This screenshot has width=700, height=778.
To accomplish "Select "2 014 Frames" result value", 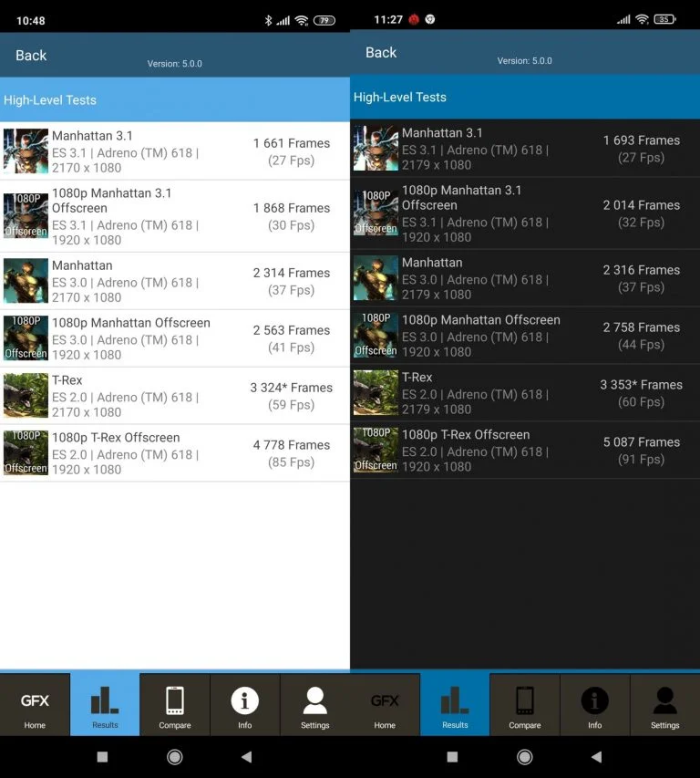I will [x=642, y=205].
